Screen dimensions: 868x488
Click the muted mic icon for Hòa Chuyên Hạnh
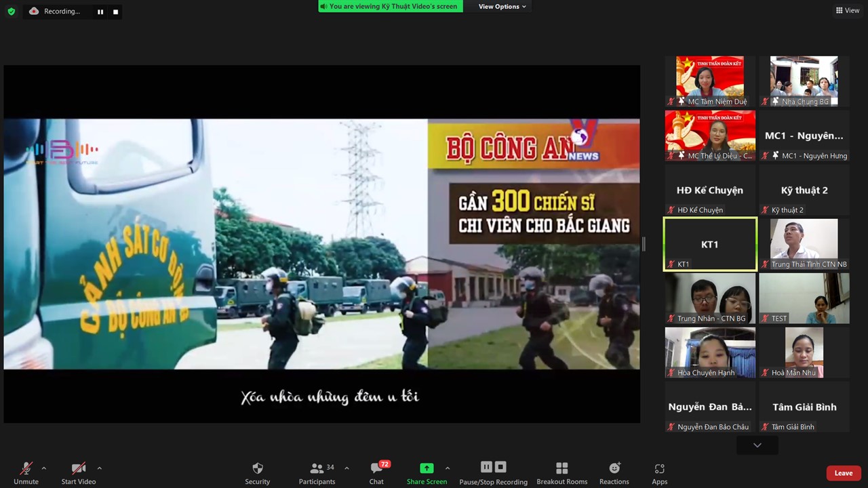671,373
